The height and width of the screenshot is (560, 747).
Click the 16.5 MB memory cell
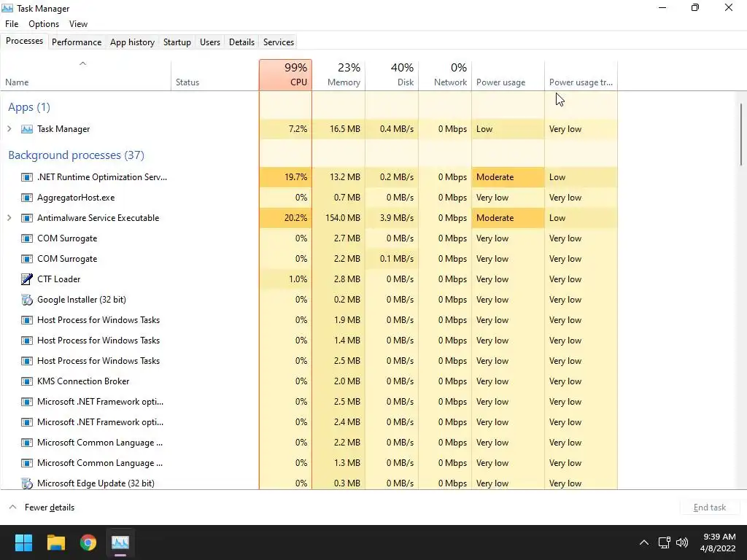pyautogui.click(x=338, y=129)
